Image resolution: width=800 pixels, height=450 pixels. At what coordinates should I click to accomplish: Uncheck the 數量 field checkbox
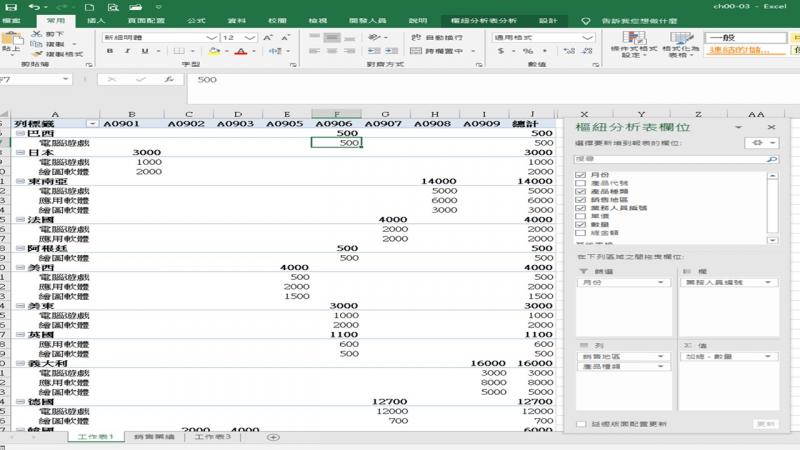580,224
